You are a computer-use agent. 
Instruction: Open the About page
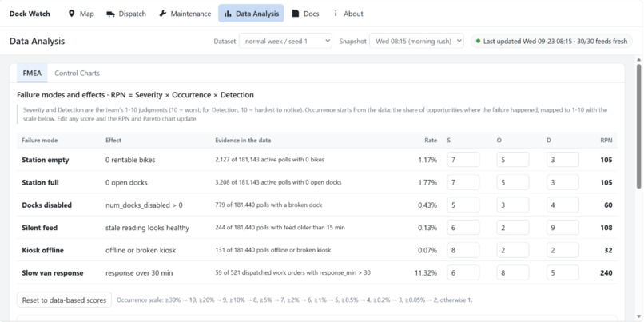(348, 14)
